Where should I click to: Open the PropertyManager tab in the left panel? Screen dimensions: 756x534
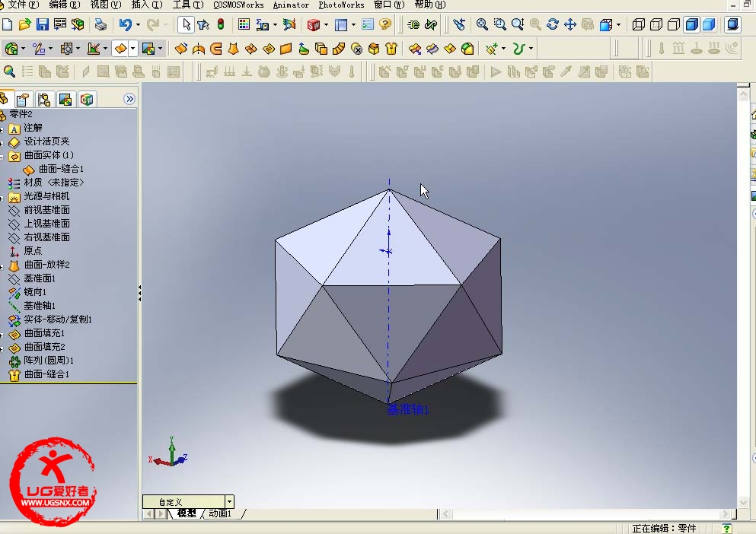point(23,100)
